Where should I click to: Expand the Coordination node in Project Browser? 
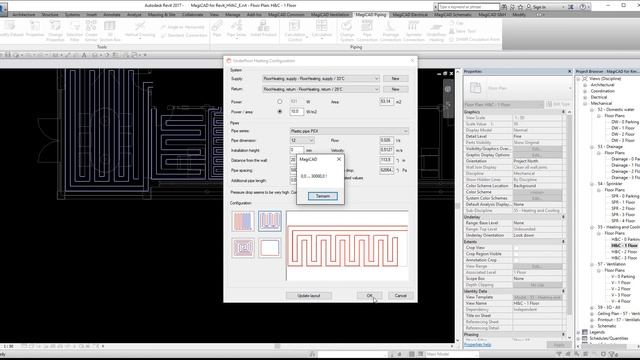pos(585,91)
